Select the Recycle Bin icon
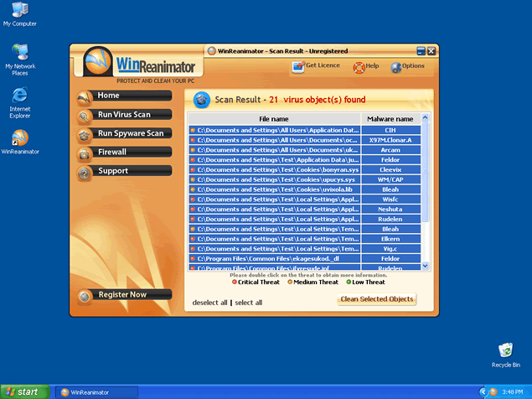The image size is (532, 399). pyautogui.click(x=506, y=351)
